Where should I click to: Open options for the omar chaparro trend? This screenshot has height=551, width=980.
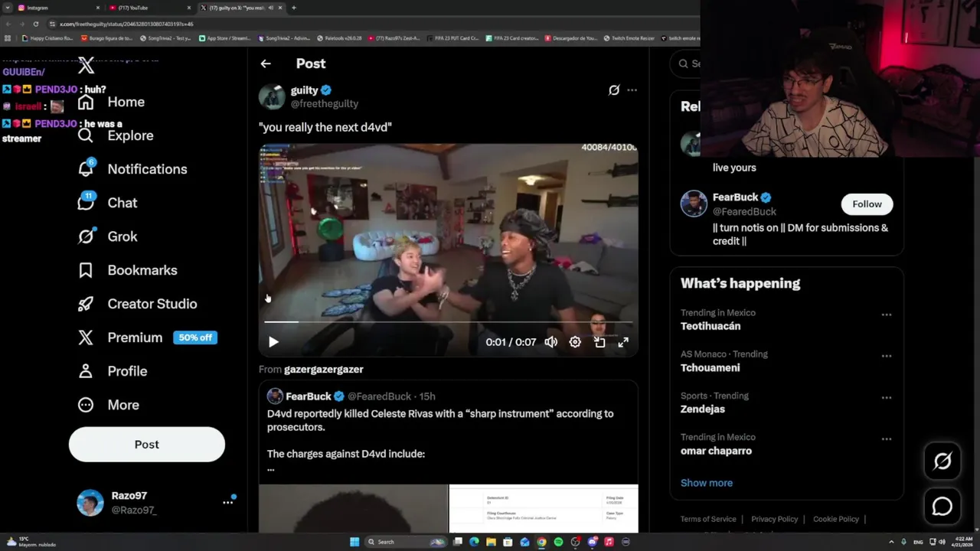click(x=887, y=439)
